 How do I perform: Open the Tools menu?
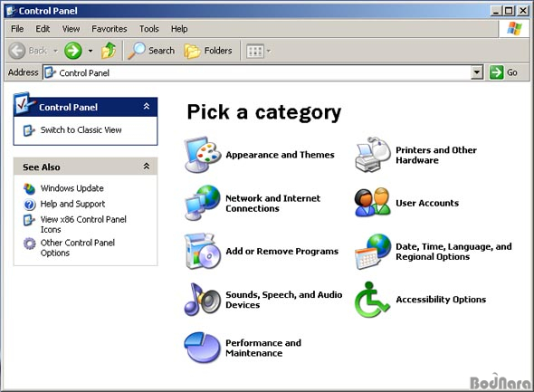[149, 29]
